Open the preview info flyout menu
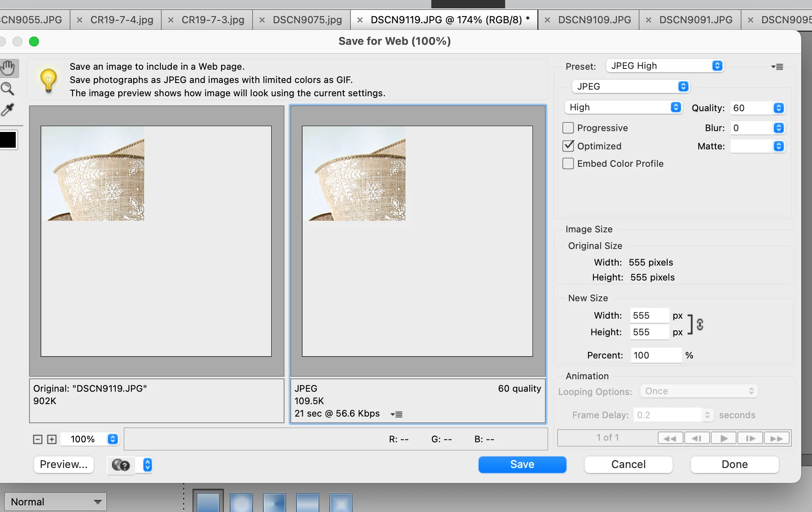Screen dimensions: 812x512 (x=396, y=414)
